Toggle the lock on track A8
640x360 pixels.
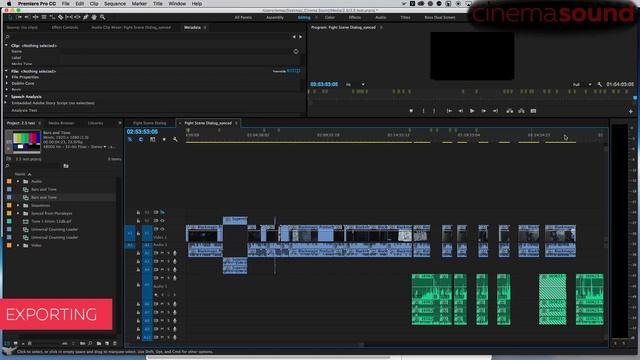click(138, 321)
